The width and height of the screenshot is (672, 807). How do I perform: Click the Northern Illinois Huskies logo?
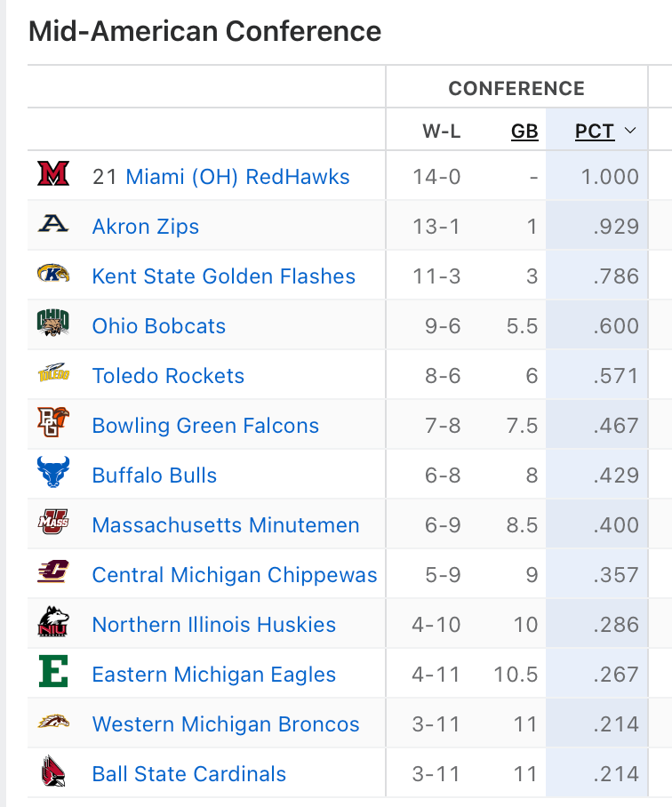click(x=53, y=624)
